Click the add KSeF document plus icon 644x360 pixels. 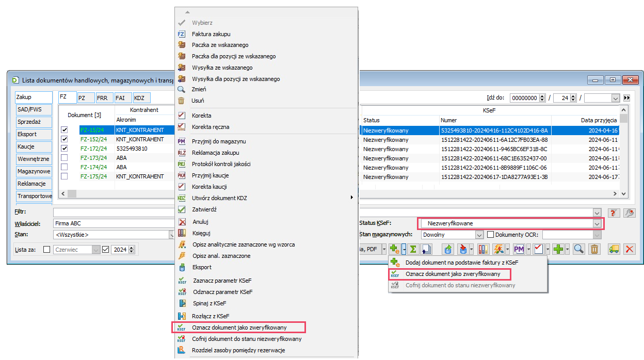[x=395, y=249]
